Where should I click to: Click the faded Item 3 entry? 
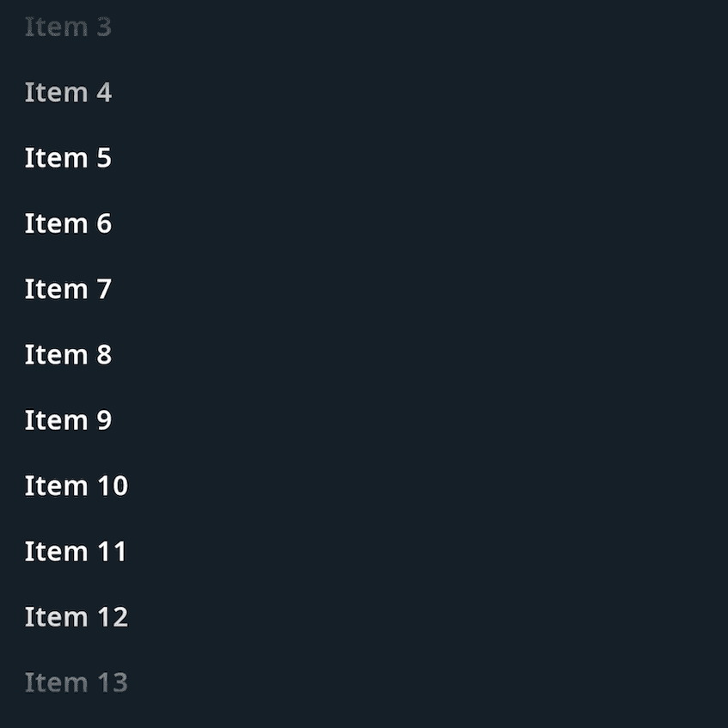click(x=68, y=28)
